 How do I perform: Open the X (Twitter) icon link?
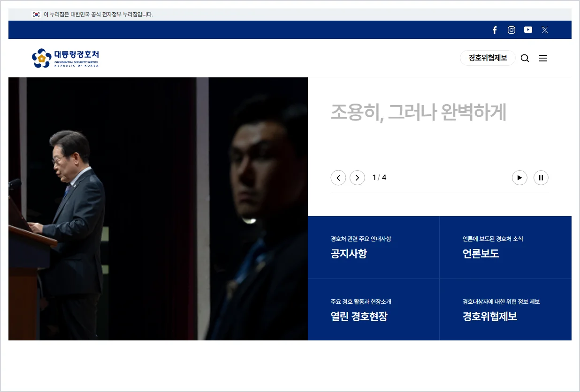tap(544, 30)
